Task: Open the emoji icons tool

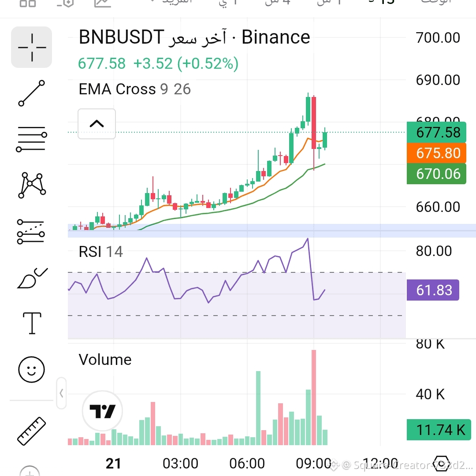Action: click(x=32, y=369)
